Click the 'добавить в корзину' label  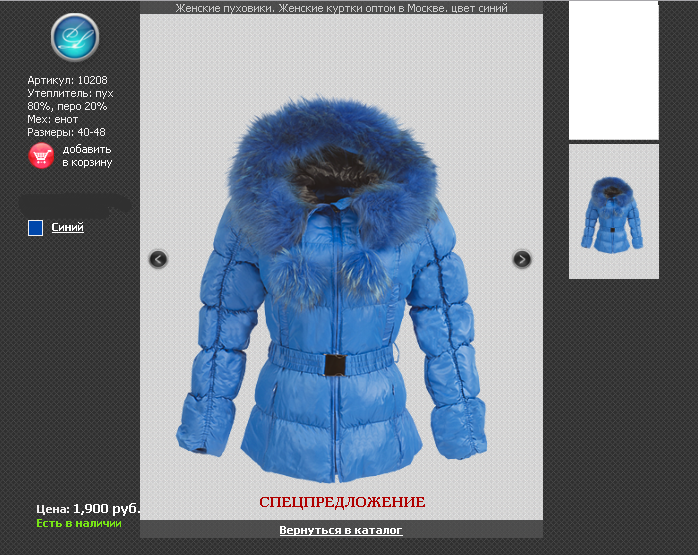coord(87,156)
